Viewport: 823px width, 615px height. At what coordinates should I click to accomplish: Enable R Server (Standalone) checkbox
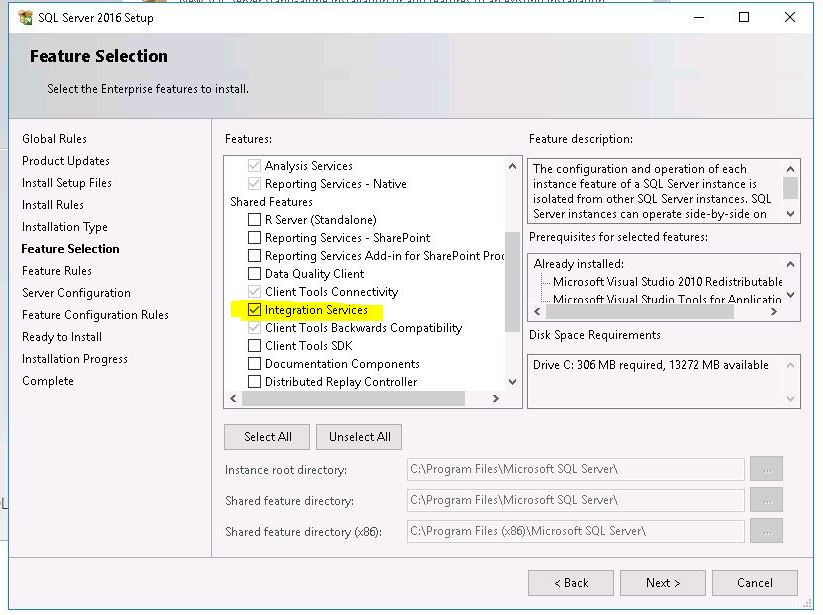pos(254,220)
